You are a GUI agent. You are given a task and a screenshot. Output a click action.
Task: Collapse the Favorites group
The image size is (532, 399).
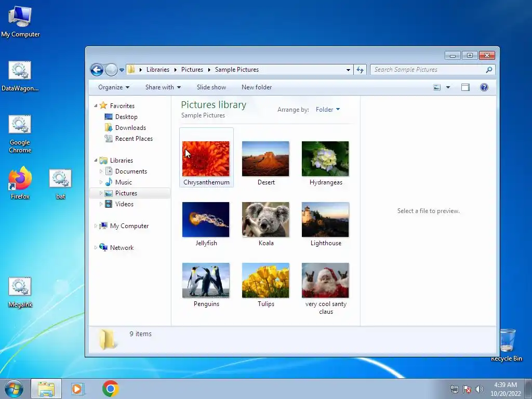click(x=96, y=106)
